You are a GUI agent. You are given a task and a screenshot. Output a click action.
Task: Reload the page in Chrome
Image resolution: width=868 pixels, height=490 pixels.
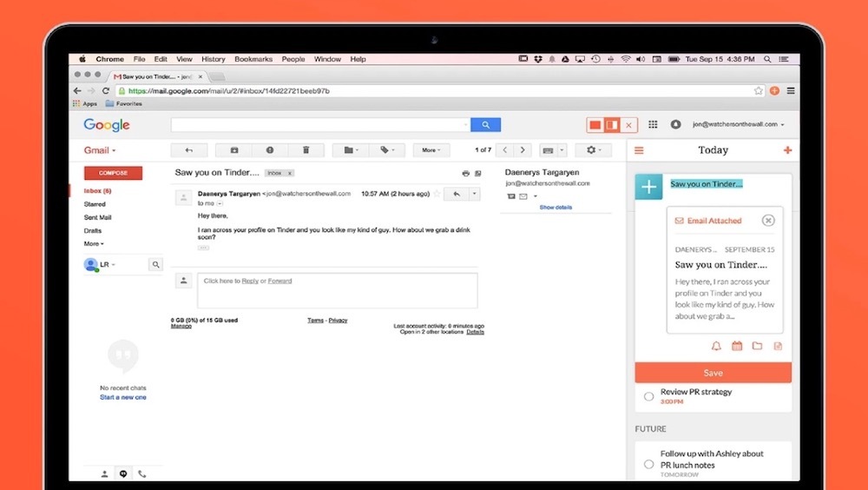tap(106, 90)
